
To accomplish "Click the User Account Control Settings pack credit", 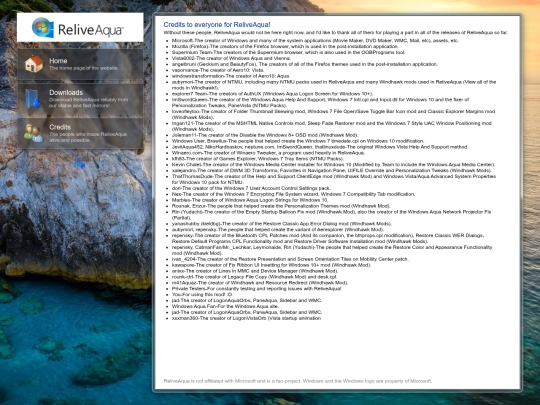I will point(251,188).
